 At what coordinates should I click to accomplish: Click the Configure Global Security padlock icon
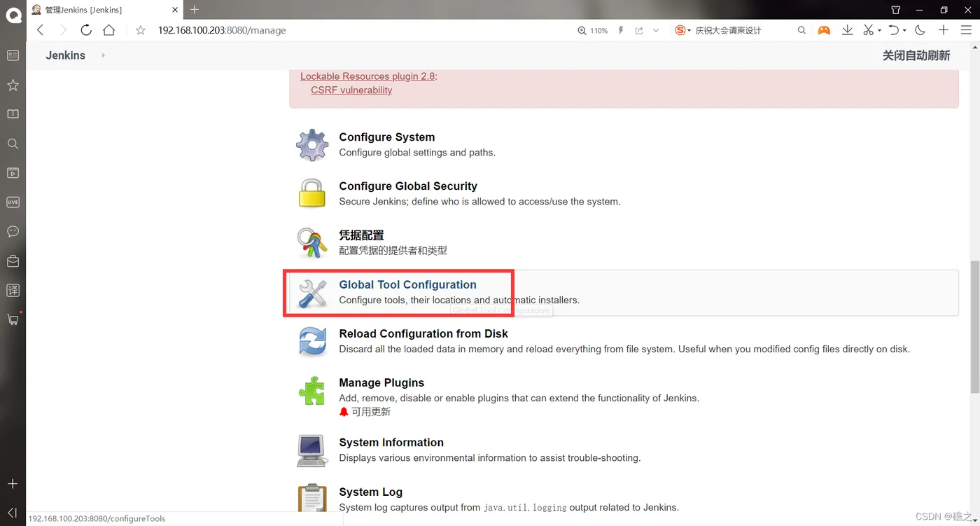point(312,194)
